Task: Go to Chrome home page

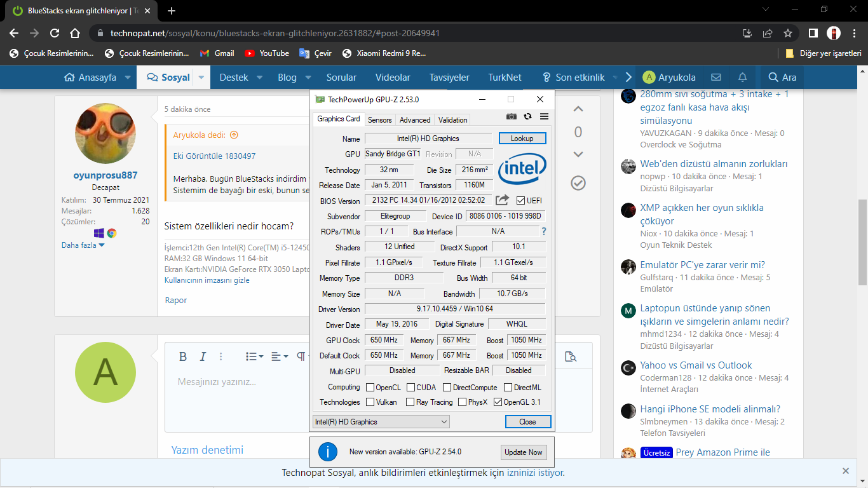Action: click(75, 33)
